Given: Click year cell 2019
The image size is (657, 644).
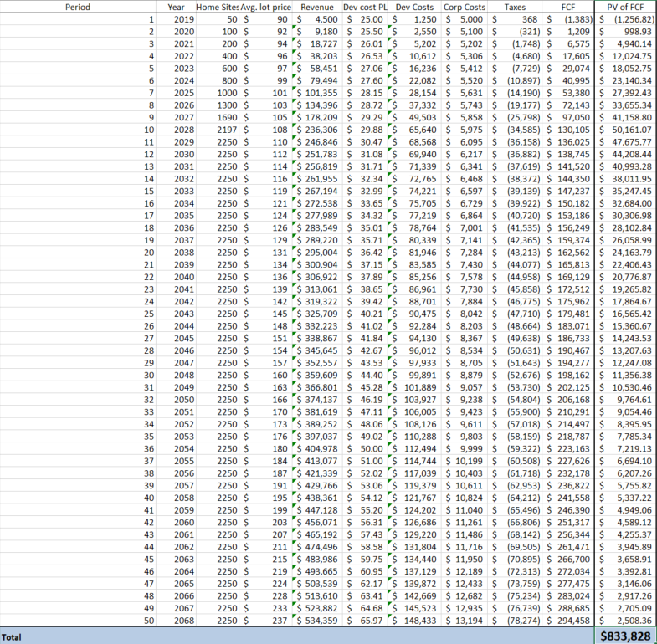Looking at the screenshot, I should (184, 19).
